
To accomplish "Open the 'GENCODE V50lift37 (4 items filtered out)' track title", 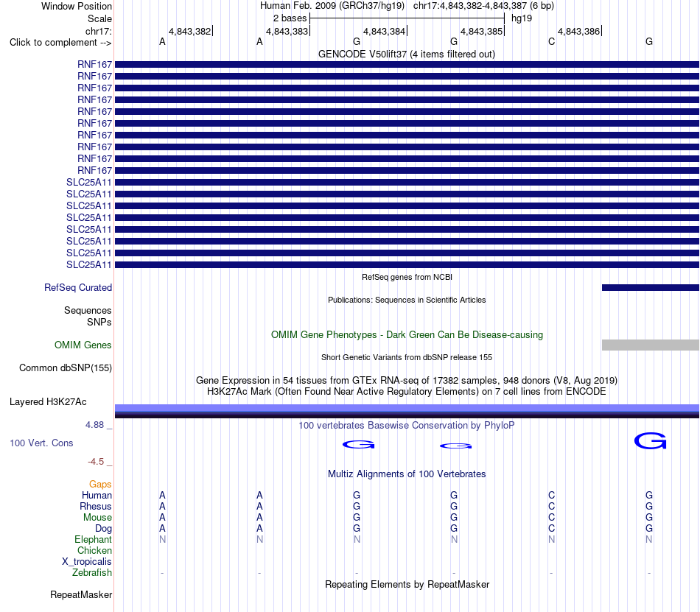I will pos(406,54).
